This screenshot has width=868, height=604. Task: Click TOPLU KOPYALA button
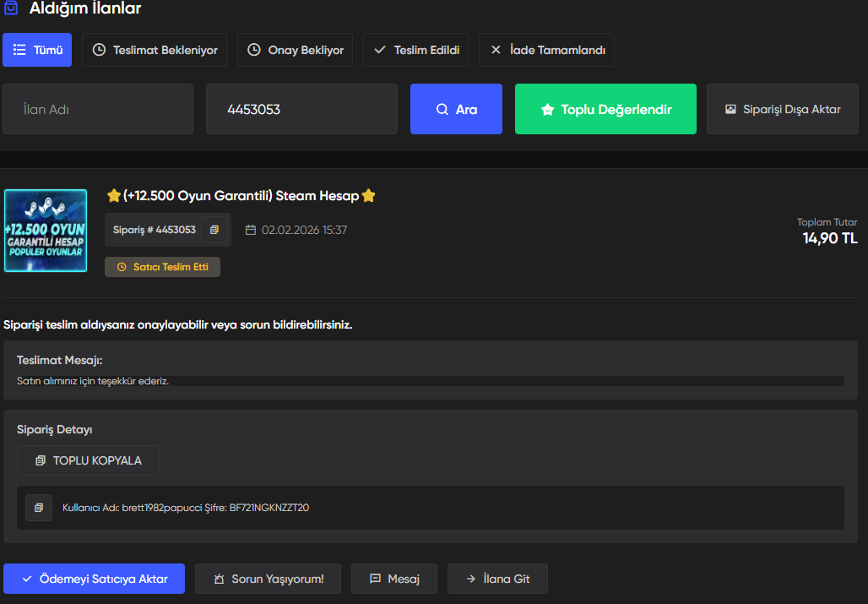pyautogui.click(x=88, y=460)
